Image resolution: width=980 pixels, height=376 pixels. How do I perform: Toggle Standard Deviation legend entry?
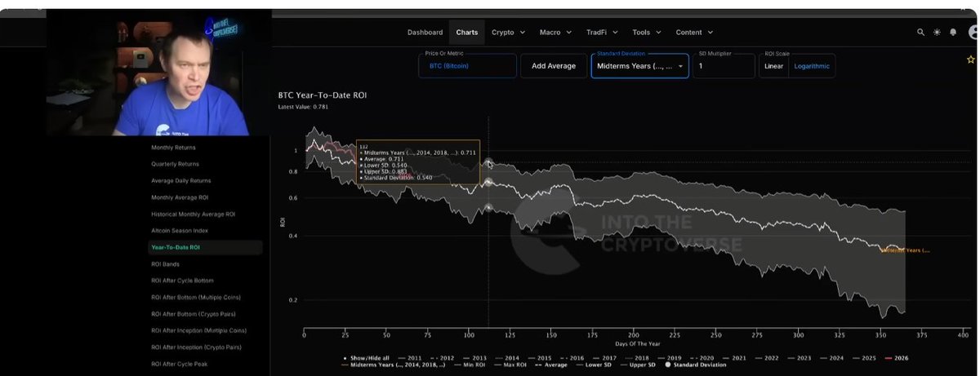coord(696,365)
